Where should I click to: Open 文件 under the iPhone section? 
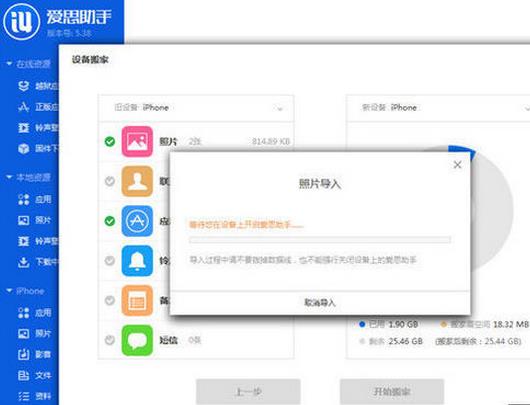point(34,375)
